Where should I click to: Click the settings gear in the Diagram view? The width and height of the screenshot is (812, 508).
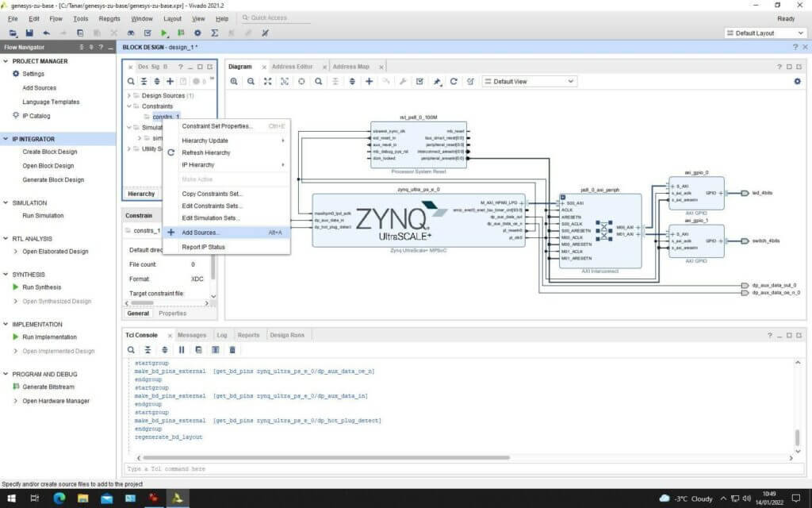click(x=797, y=81)
